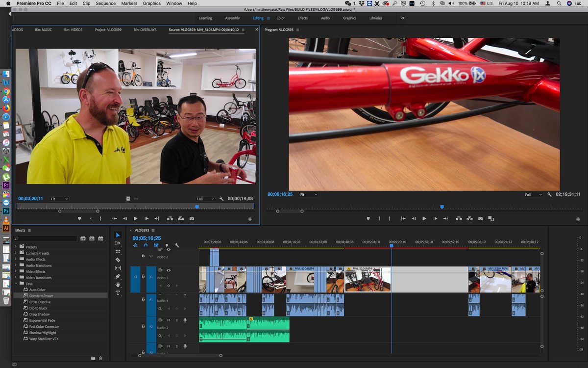The height and width of the screenshot is (368, 588).
Task: Click Mark In in Source monitor
Action: click(x=91, y=218)
